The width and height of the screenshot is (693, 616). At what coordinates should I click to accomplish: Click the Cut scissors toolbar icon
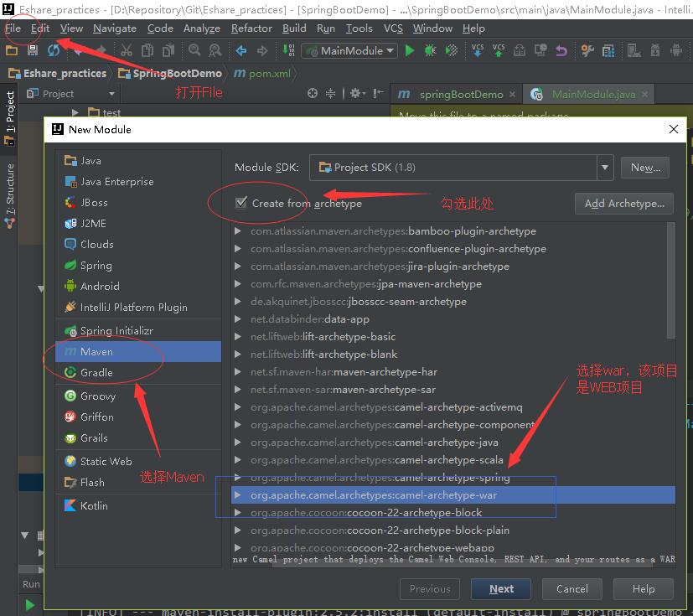click(127, 50)
